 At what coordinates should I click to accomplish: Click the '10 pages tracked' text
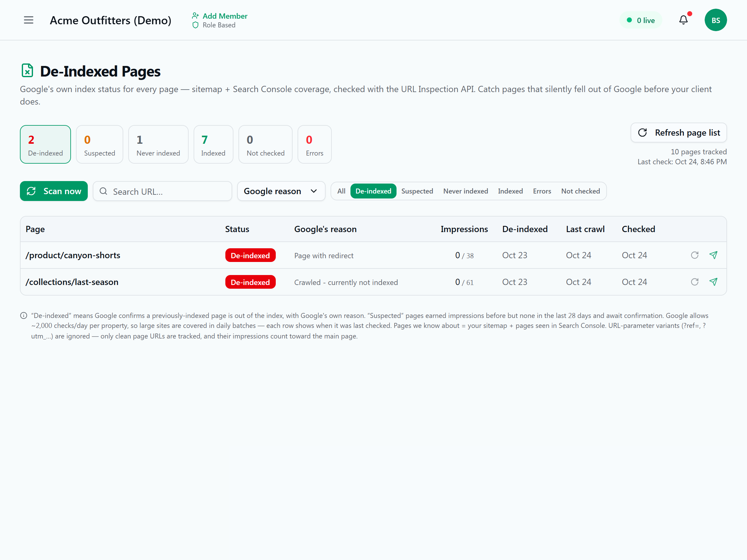pos(698,152)
